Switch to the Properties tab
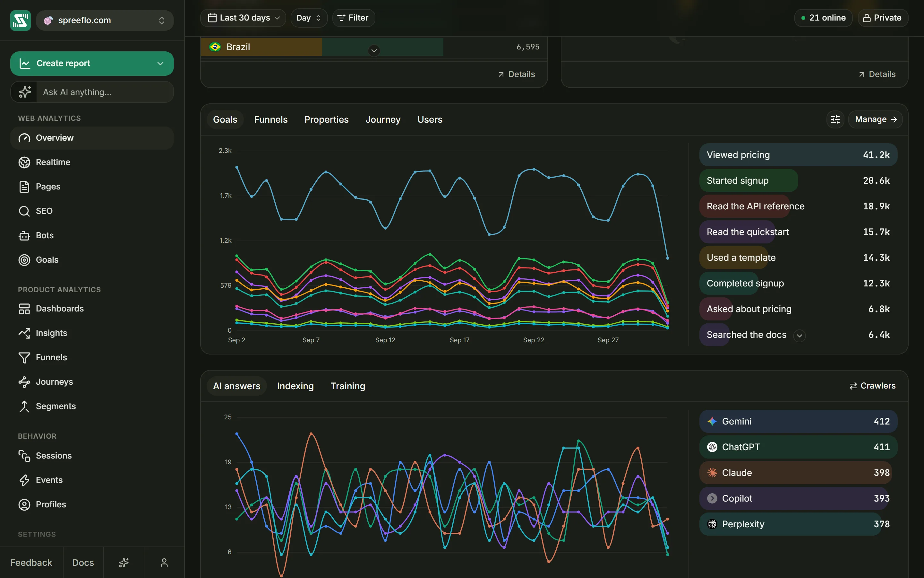The height and width of the screenshot is (578, 924). (327, 120)
